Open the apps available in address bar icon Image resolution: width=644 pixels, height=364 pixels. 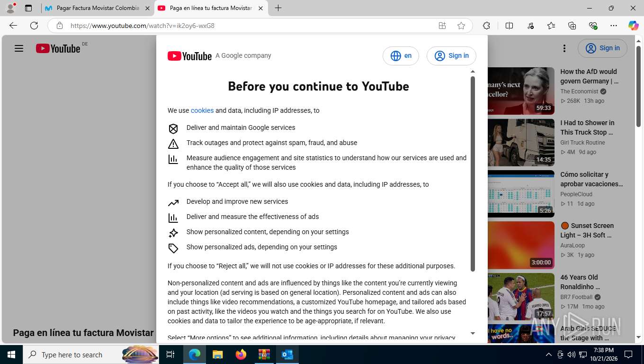click(442, 26)
